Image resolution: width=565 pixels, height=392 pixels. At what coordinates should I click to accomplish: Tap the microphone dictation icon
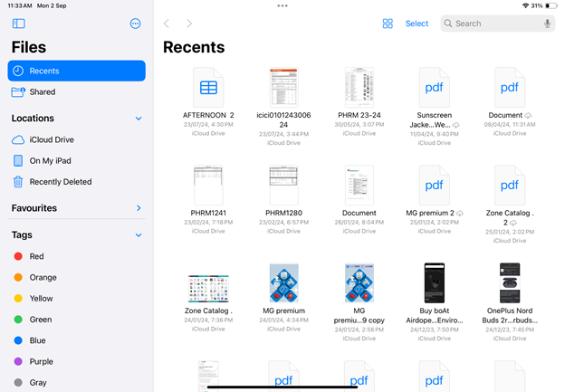pos(547,24)
